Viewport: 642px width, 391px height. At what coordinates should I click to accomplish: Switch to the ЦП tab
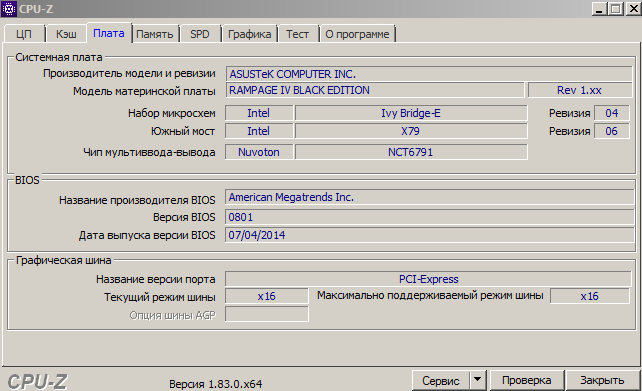tap(24, 34)
